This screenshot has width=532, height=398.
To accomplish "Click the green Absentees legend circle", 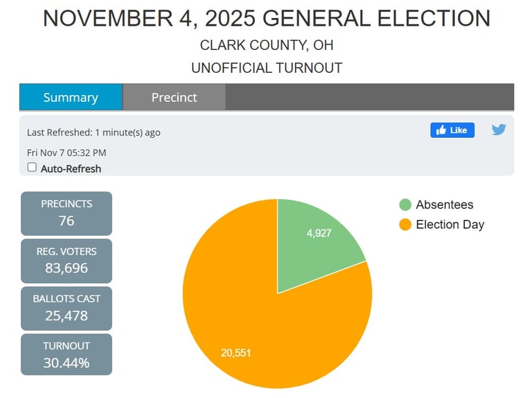I will click(405, 205).
